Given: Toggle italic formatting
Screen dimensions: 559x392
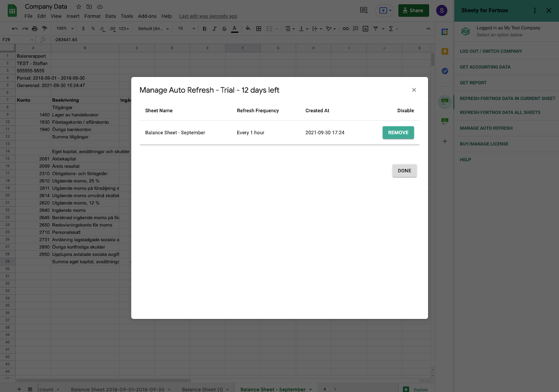Looking at the screenshot, I should (x=214, y=28).
